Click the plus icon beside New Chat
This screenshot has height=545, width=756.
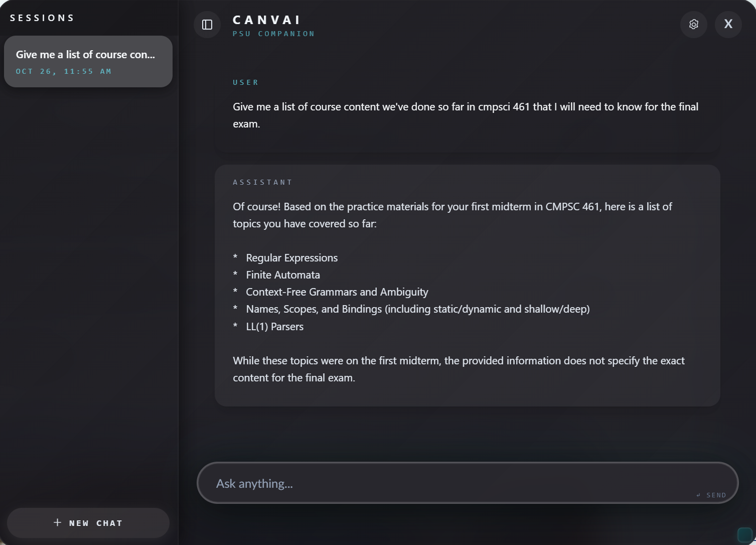(58, 522)
